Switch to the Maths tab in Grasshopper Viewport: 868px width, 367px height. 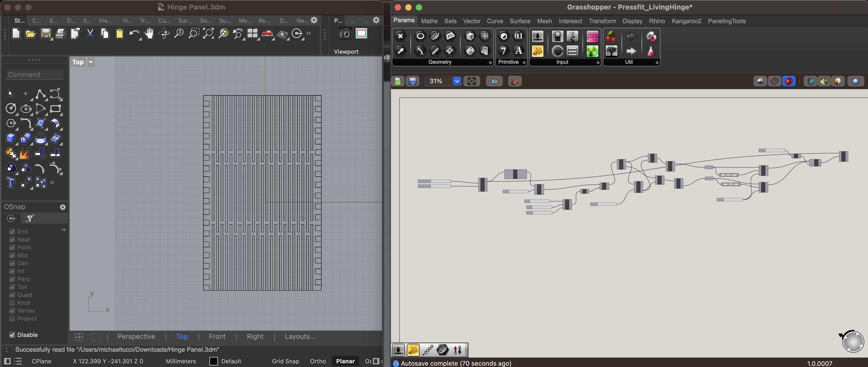click(x=429, y=21)
